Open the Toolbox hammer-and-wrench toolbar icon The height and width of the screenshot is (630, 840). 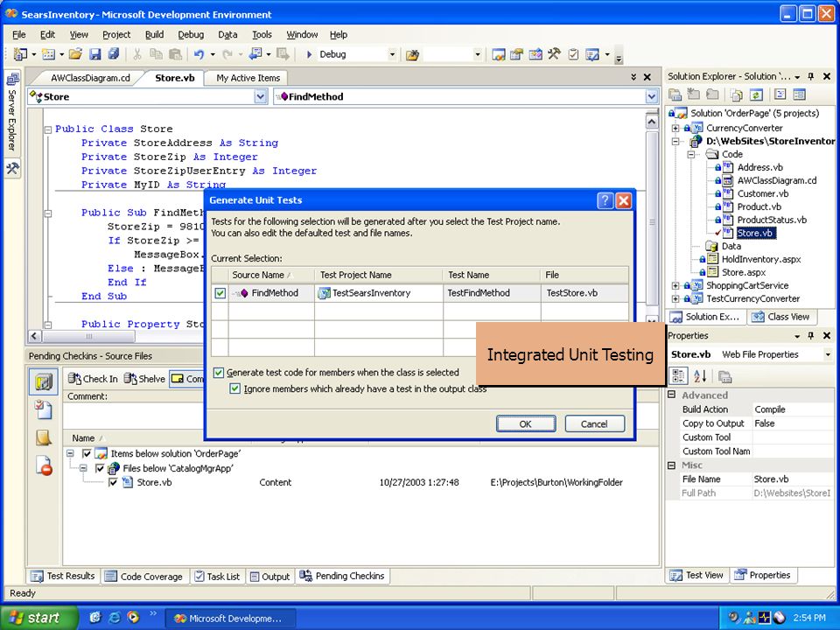coord(554,54)
